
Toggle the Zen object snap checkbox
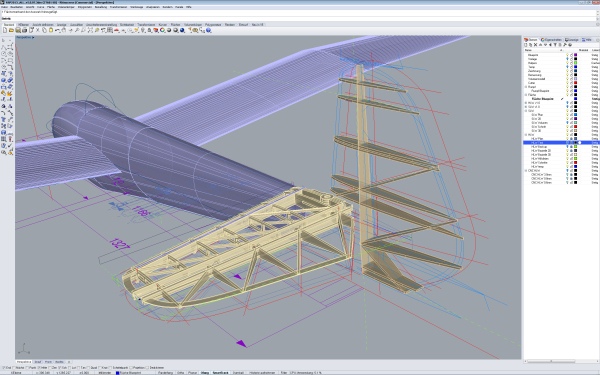click(x=50, y=367)
